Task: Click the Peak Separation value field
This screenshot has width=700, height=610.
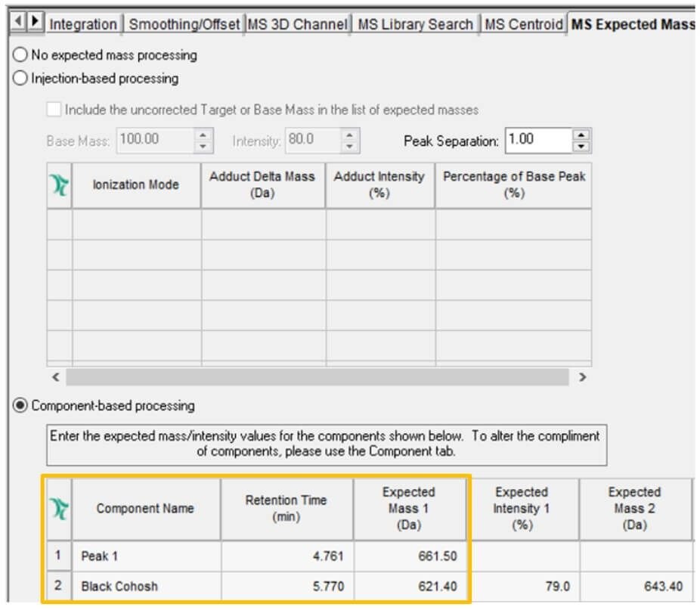Action: [x=538, y=141]
